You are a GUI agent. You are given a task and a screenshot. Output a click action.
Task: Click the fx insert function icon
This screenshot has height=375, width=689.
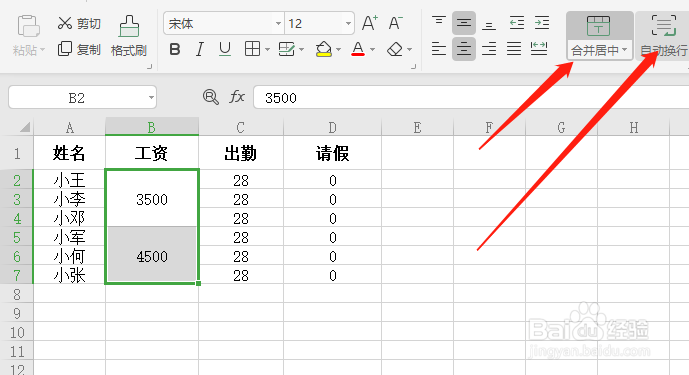[x=237, y=96]
